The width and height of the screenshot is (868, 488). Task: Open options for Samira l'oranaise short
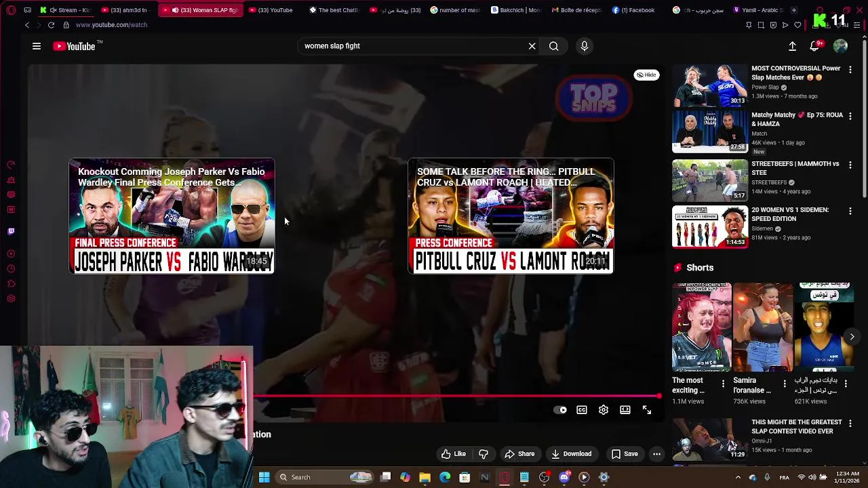[x=785, y=384]
